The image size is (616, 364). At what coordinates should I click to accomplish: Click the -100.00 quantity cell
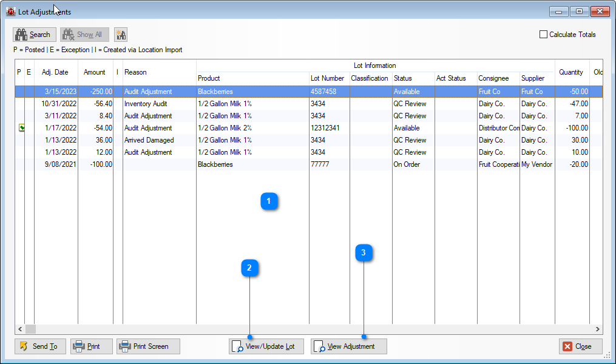pyautogui.click(x=572, y=127)
